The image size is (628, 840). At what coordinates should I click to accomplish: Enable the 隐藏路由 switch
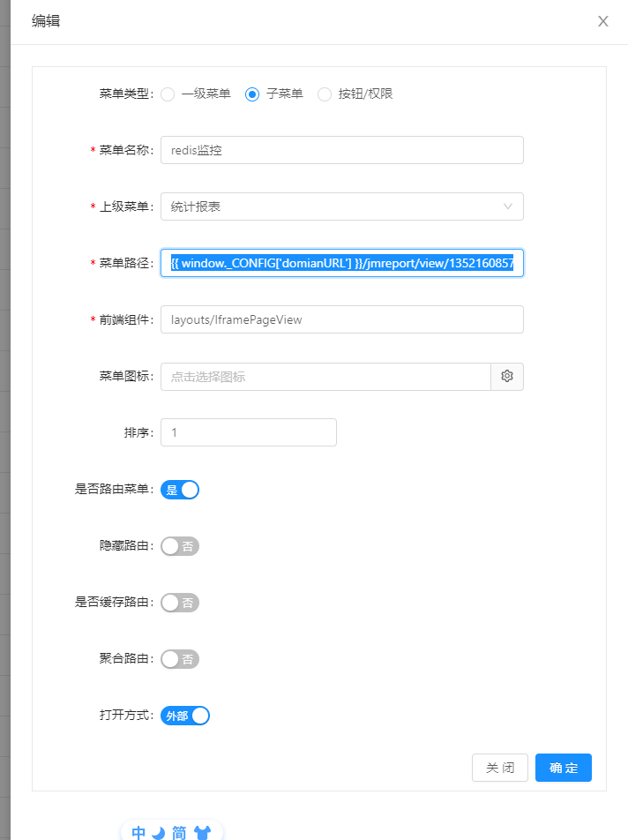coord(180,546)
